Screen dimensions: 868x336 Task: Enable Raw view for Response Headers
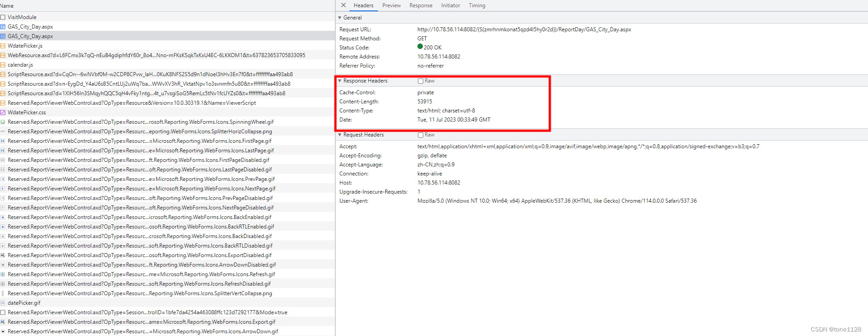(421, 81)
